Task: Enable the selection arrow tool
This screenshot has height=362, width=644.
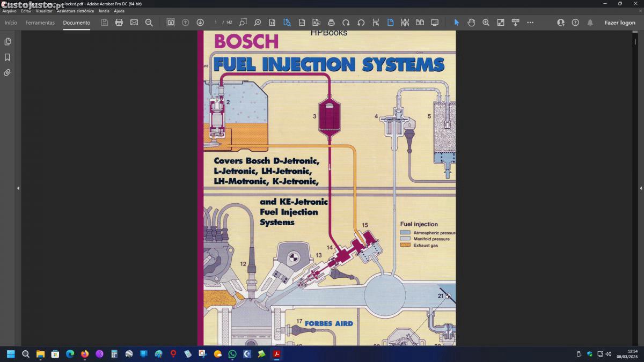Action: tap(457, 23)
